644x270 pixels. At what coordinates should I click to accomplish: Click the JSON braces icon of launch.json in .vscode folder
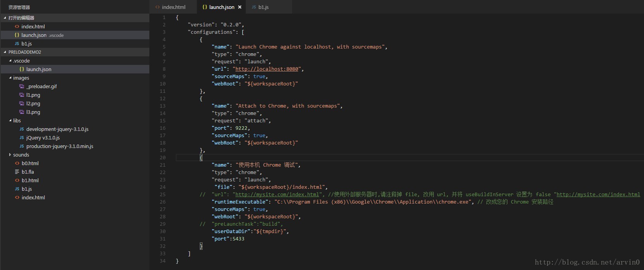(x=22, y=69)
